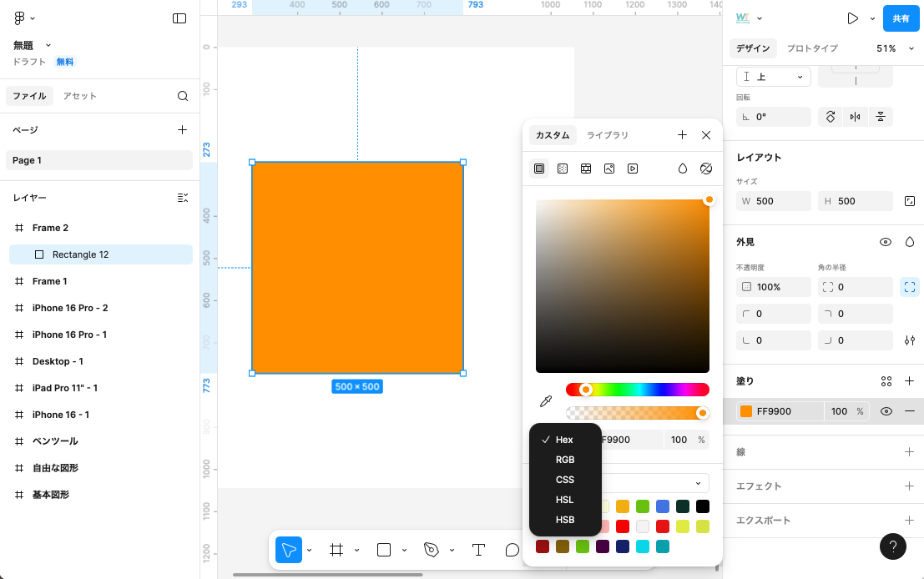The width and height of the screenshot is (924, 579).
Task: Open the help question mark button
Action: [893, 546]
